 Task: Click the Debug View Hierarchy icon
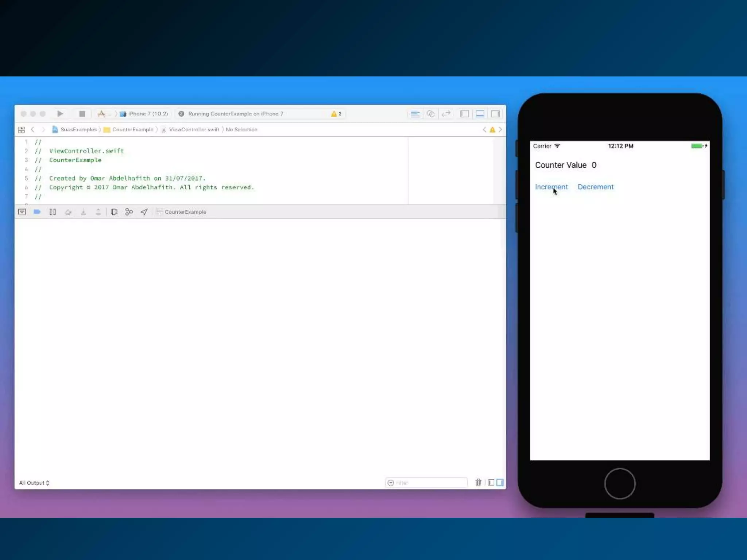114,212
